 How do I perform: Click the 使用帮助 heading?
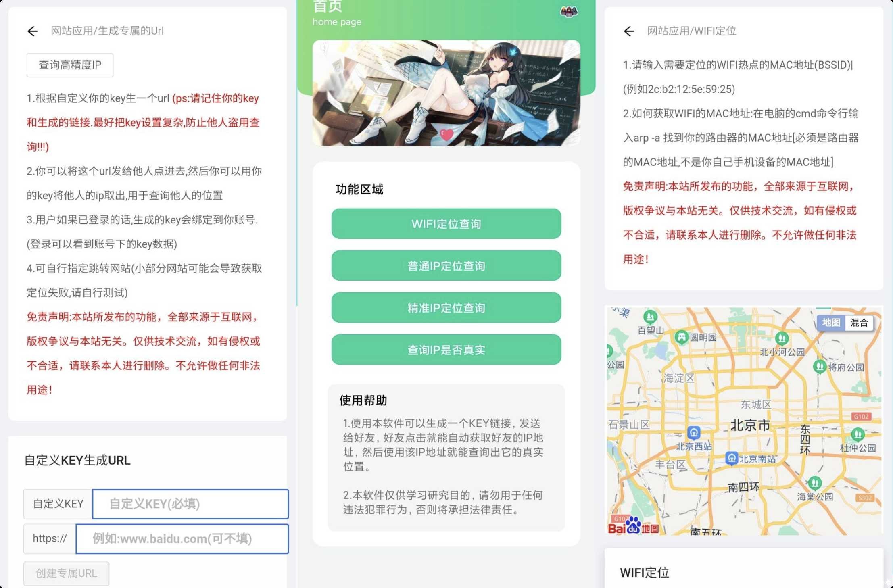(x=363, y=400)
